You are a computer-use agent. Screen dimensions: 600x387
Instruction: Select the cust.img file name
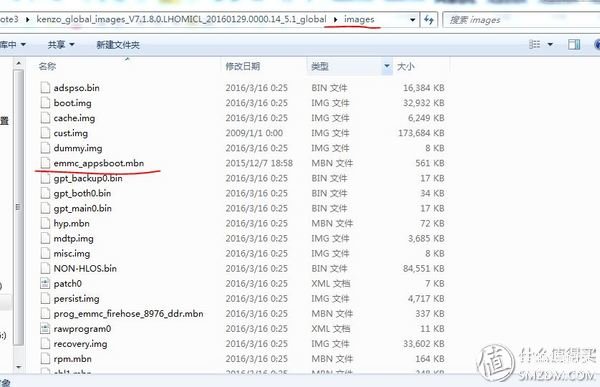(71, 133)
